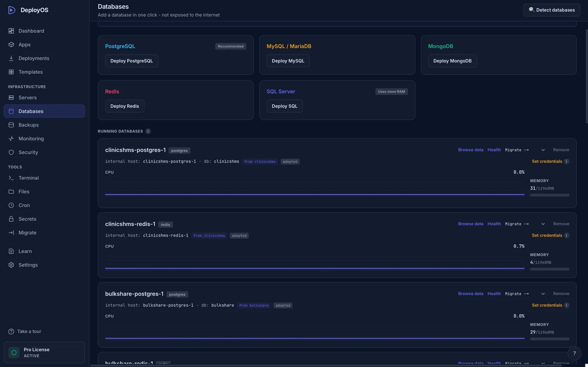Screen dimensions: 588x367
Task: Click the Settings gear icon
Action: point(11,265)
